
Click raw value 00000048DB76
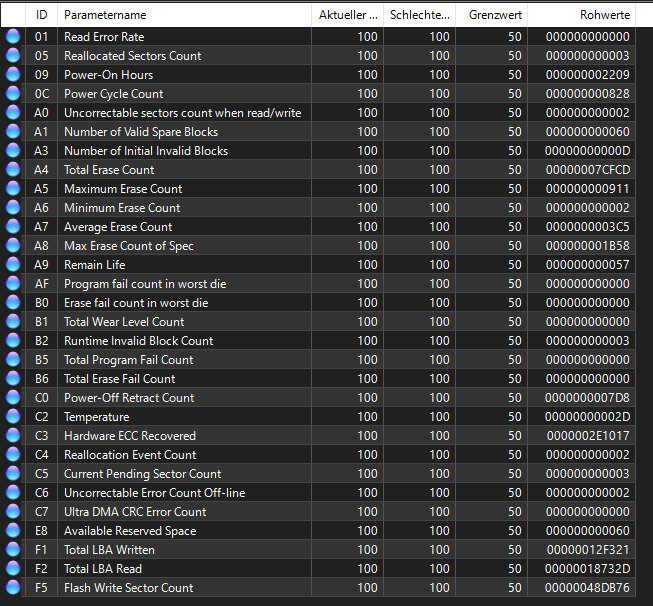point(588,588)
